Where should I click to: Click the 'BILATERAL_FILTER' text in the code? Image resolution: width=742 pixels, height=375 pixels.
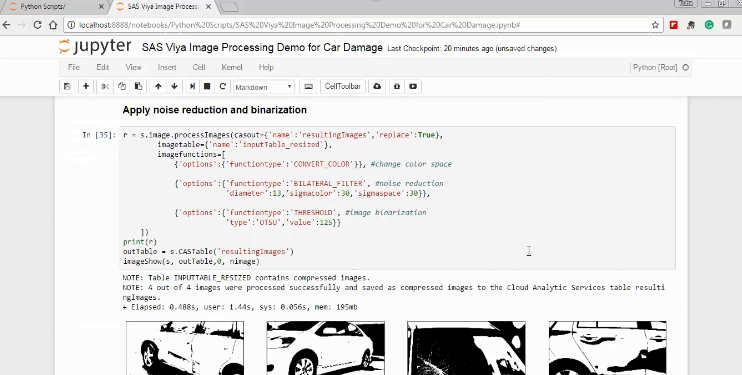click(329, 184)
